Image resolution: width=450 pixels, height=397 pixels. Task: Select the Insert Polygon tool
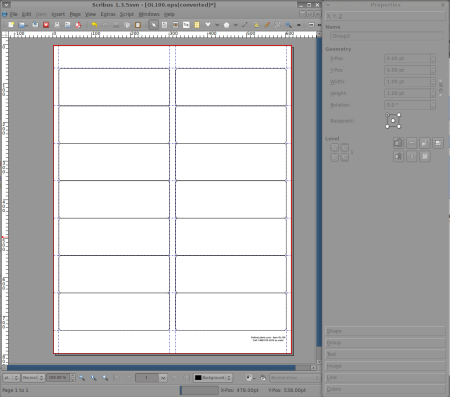pos(226,25)
